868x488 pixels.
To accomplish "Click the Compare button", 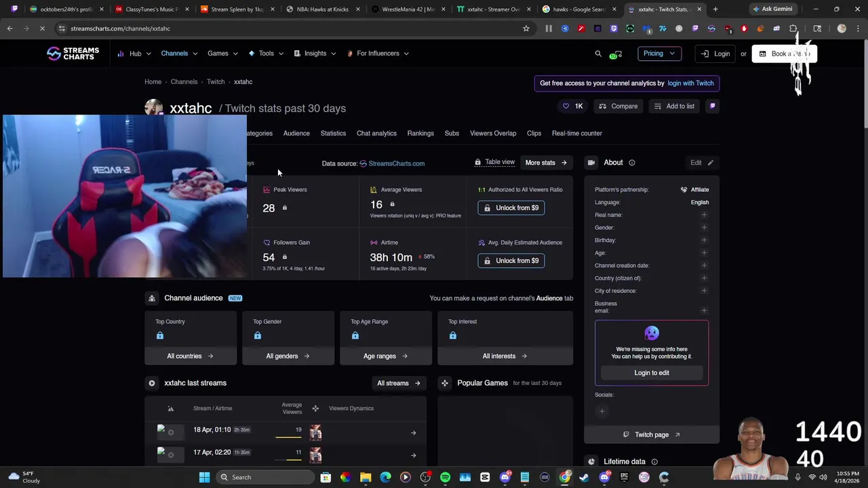I will [618, 106].
